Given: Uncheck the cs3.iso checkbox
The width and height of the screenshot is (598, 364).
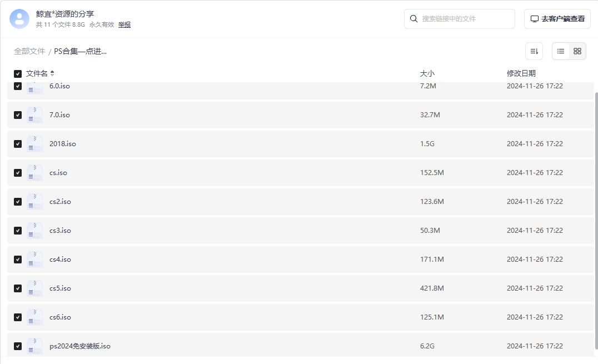Looking at the screenshot, I should [x=18, y=231].
